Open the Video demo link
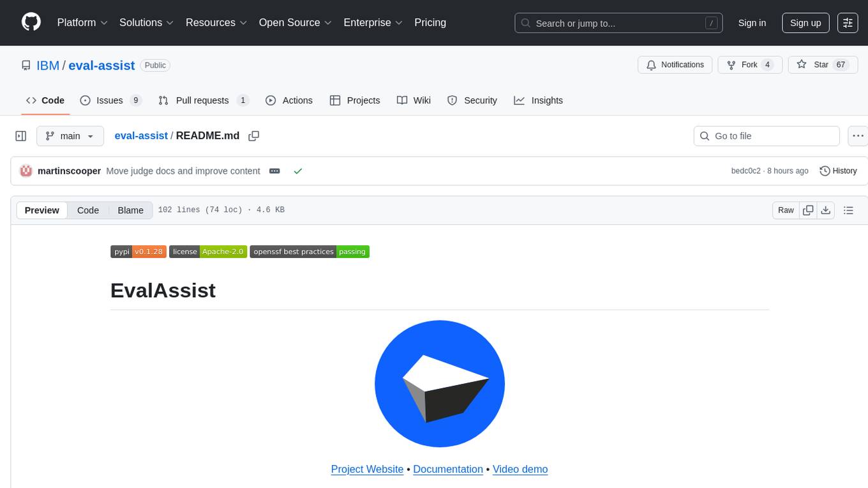The height and width of the screenshot is (488, 868). pyautogui.click(x=520, y=469)
